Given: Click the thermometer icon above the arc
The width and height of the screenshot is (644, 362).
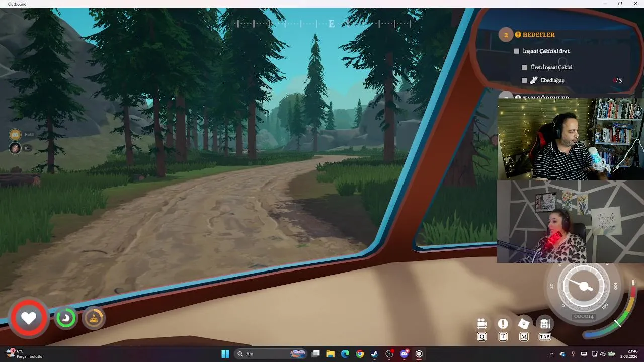Looking at the screenshot, I should [633, 283].
